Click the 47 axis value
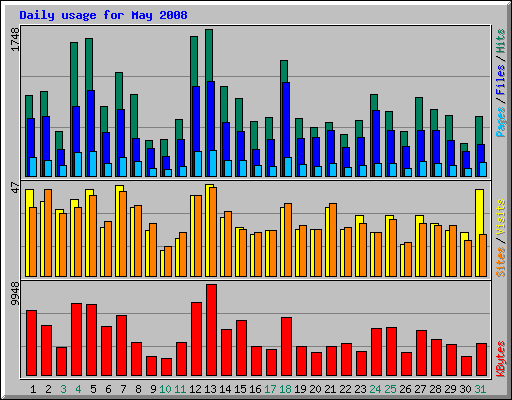Viewport: 512px width, 400px height. (x=15, y=187)
